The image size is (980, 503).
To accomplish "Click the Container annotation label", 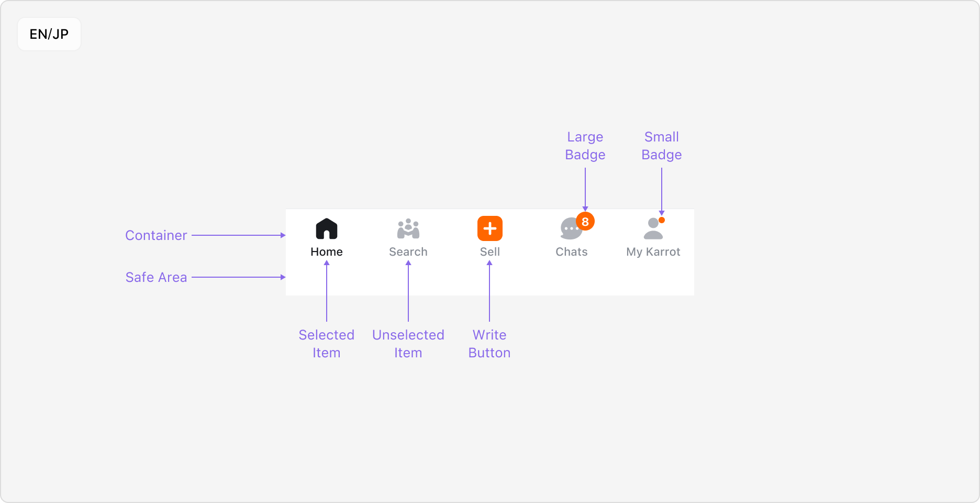I will point(156,236).
